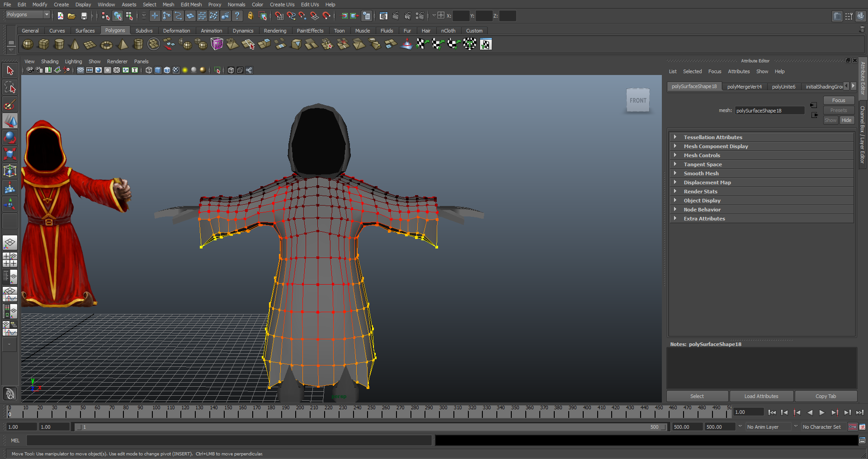Click the Load Attributes button

pos(761,396)
